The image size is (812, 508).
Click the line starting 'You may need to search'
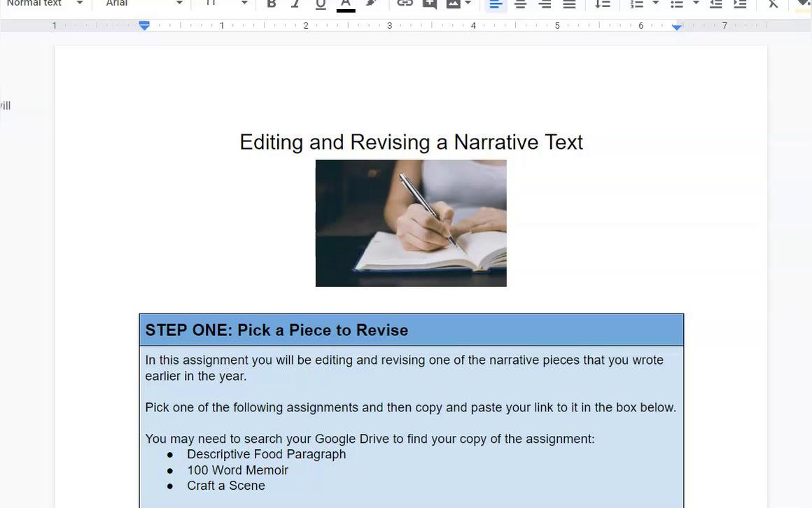pyautogui.click(x=370, y=439)
